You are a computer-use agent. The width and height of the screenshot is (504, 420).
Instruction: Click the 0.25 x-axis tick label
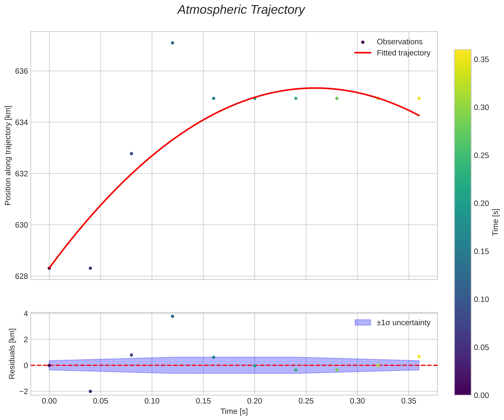(x=306, y=401)
